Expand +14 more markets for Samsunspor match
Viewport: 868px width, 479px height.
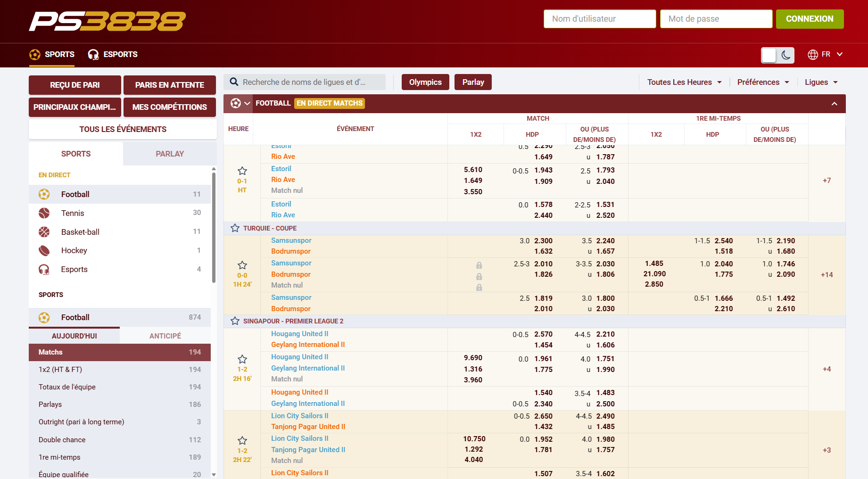coord(827,275)
